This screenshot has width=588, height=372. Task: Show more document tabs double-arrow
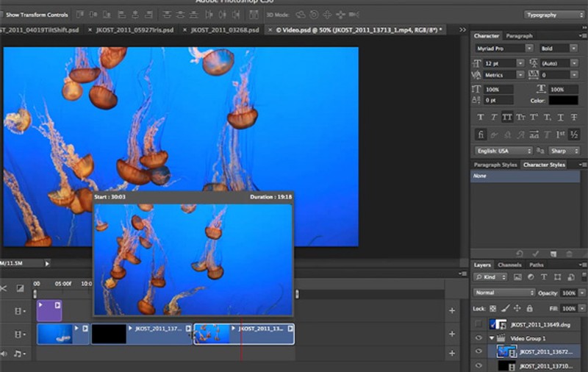(x=463, y=29)
